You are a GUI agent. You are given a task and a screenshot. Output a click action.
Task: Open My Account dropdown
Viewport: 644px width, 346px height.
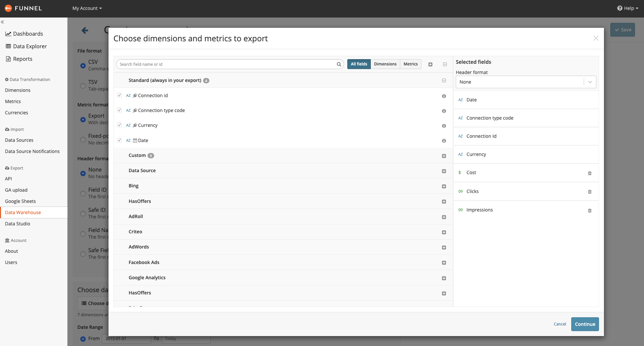87,8
